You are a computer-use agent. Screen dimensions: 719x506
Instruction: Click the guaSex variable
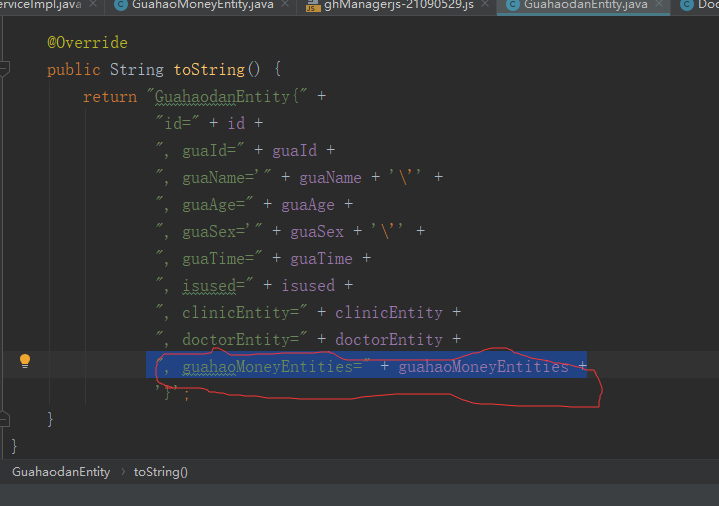pos(317,232)
